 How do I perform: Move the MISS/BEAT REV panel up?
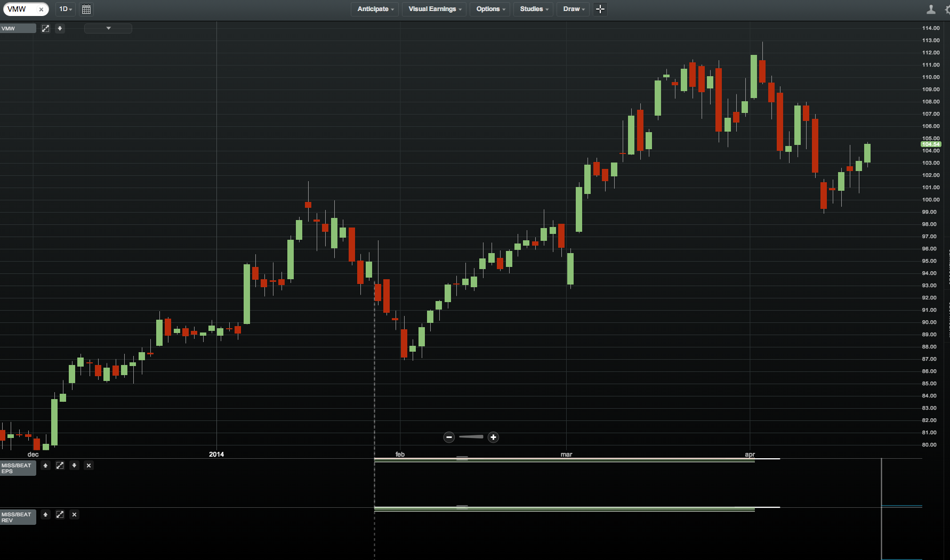point(45,515)
